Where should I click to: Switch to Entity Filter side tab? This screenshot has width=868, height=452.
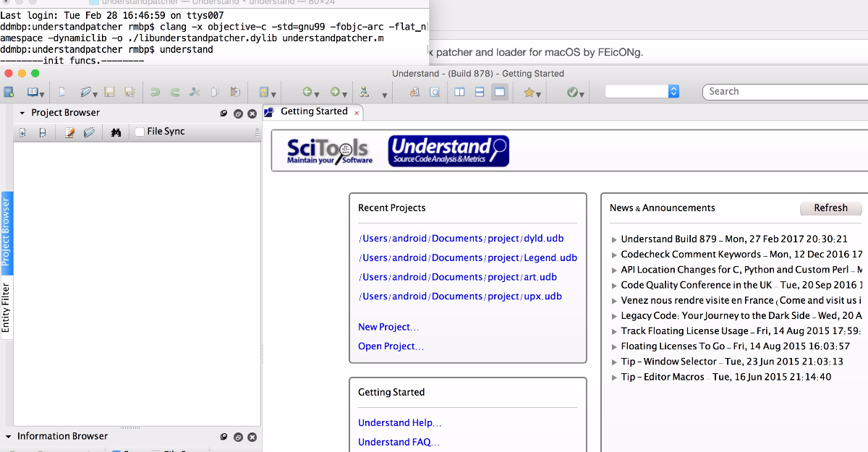[6, 308]
